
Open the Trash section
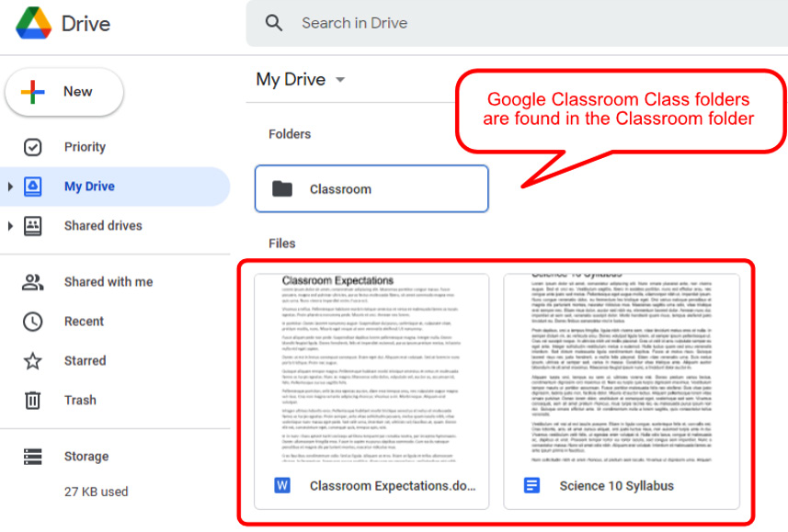[x=115, y=401]
